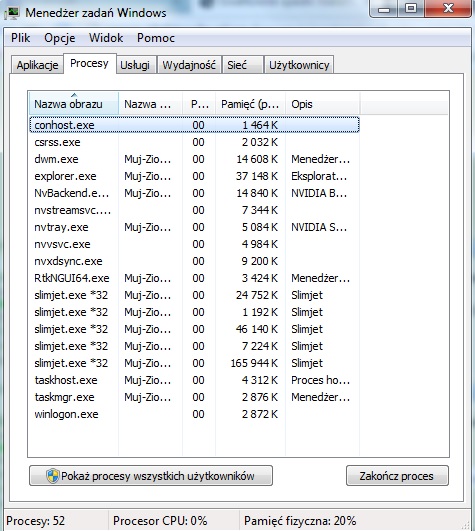Select the RtkNGUI64.exe process

194,278
